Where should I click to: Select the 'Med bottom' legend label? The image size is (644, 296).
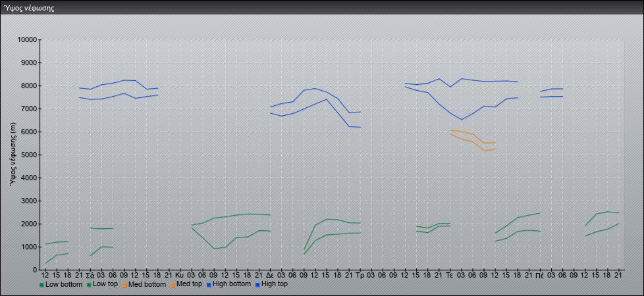[147, 284]
